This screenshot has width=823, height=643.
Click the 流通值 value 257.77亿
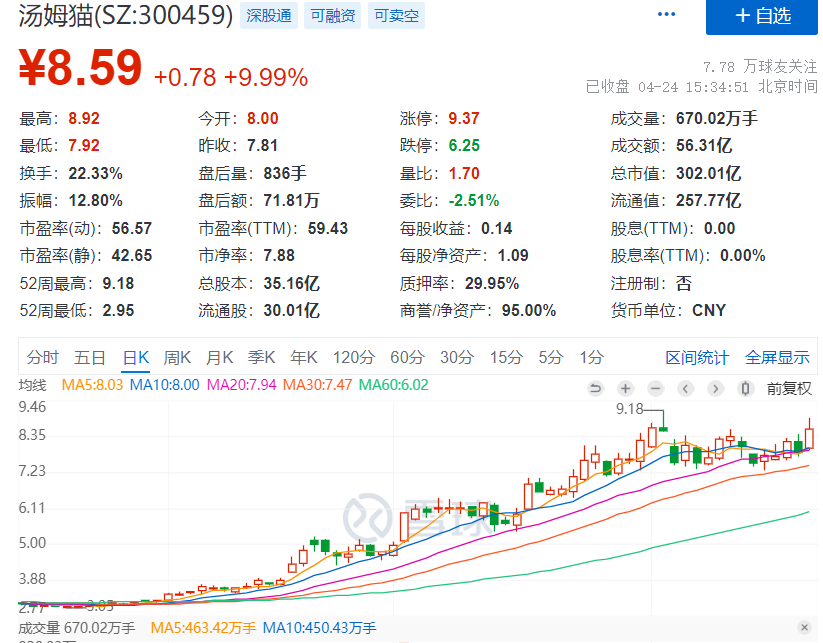point(709,201)
